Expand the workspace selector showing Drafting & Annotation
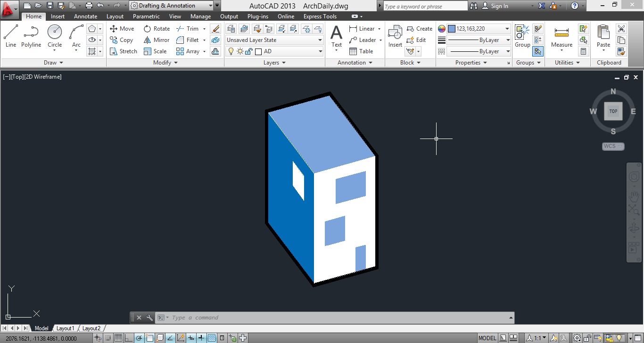644x343 pixels. 210,6
